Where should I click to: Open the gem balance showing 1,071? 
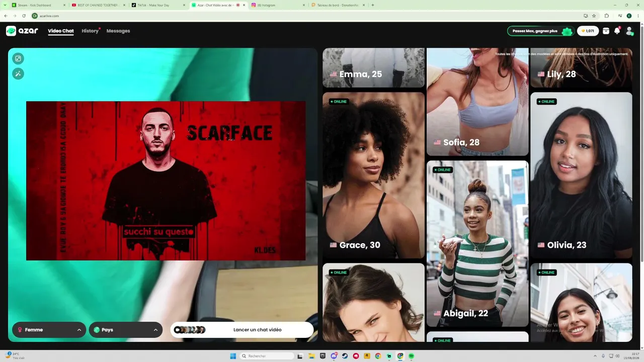point(588,31)
